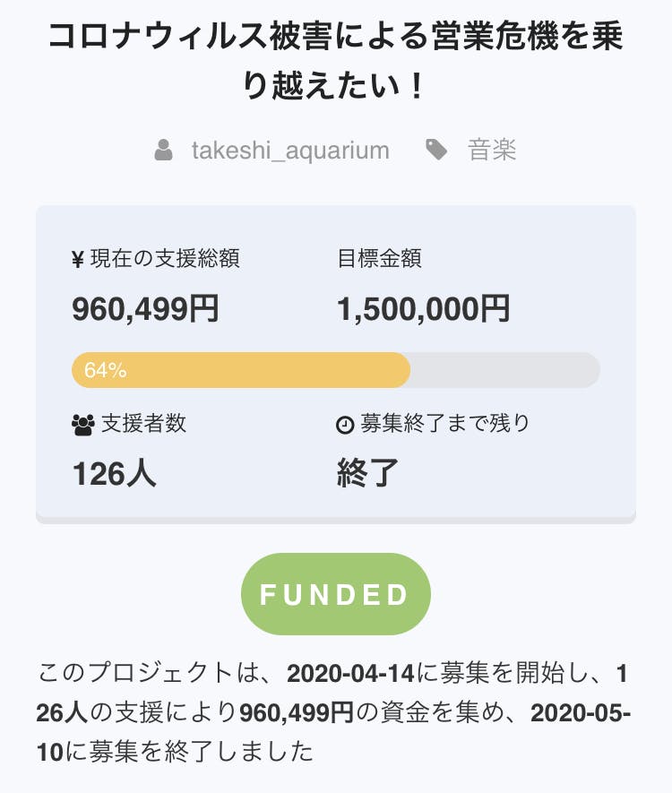Click the 960,499円 total amount
The image size is (672, 793).
pyautogui.click(x=145, y=309)
